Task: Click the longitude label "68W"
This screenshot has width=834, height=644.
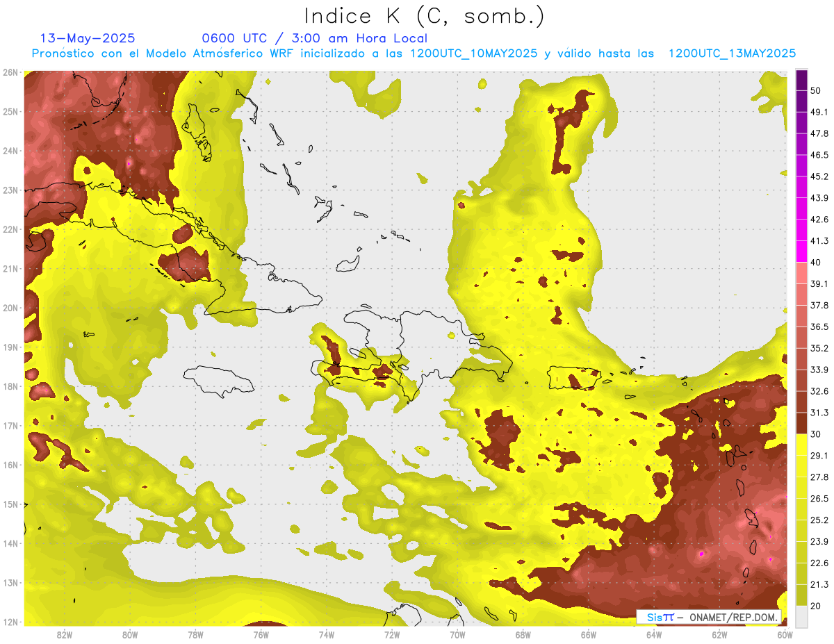Action: tap(523, 634)
